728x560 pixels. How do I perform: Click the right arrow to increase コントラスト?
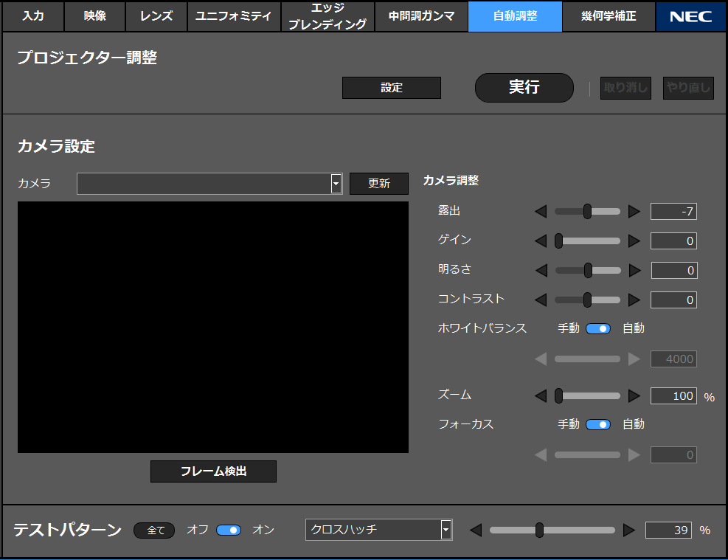tap(634, 300)
